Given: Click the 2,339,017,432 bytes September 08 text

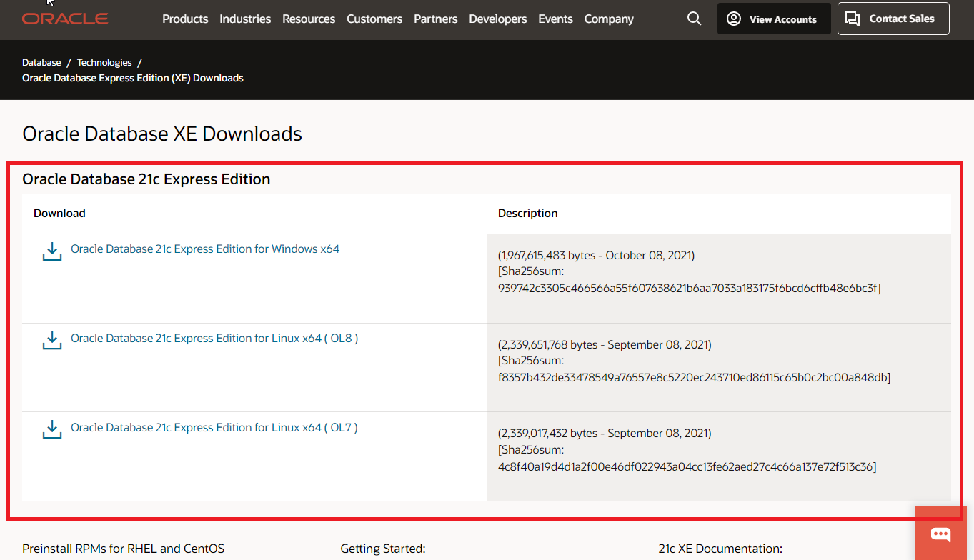Looking at the screenshot, I should point(605,434).
